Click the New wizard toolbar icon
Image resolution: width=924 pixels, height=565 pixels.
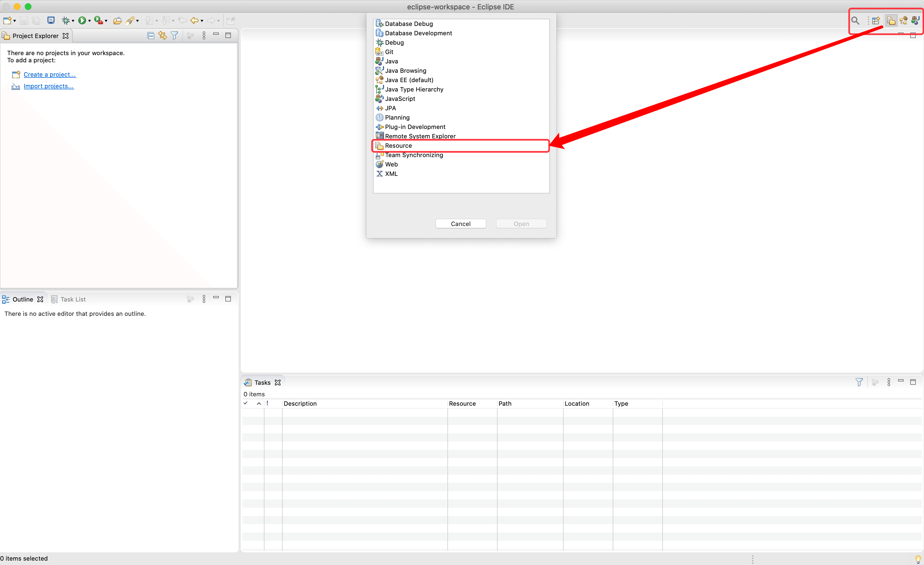(x=7, y=21)
